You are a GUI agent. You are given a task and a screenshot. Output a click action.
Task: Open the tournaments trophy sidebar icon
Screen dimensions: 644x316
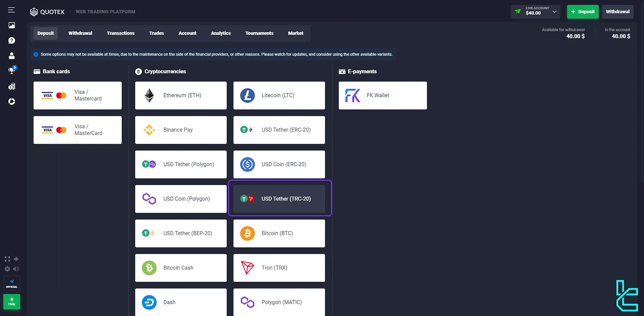click(12, 70)
